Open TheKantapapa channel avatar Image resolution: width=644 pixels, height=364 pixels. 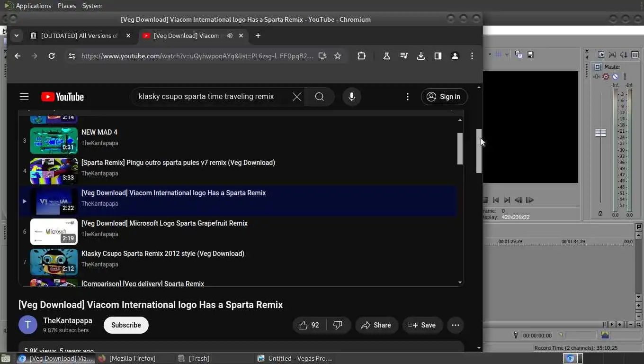[x=28, y=325]
